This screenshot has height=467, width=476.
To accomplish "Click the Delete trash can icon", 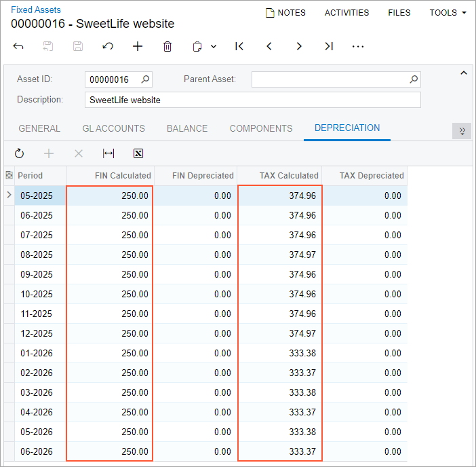I will coord(167,47).
